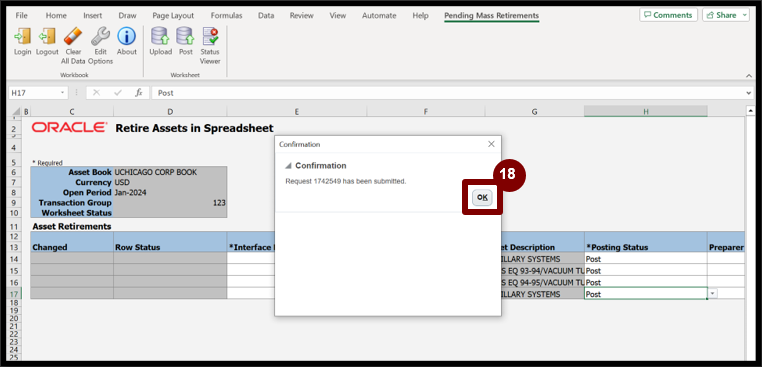Open the Share dropdown button
Screen dimensions: 762x367
click(726, 15)
